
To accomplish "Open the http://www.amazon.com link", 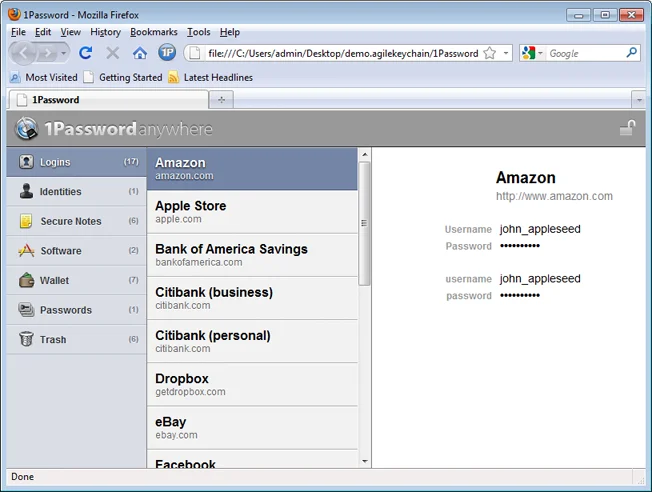I will [x=554, y=196].
